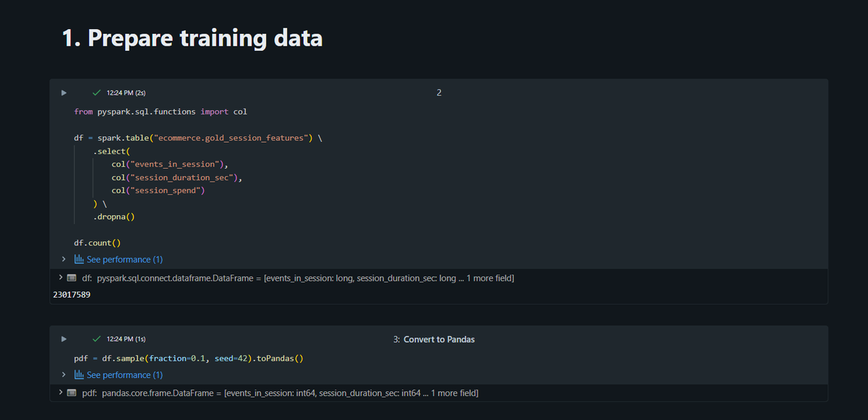Viewport: 868px width, 420px height.
Task: Click the table icon beside the df output
Action: coord(72,278)
